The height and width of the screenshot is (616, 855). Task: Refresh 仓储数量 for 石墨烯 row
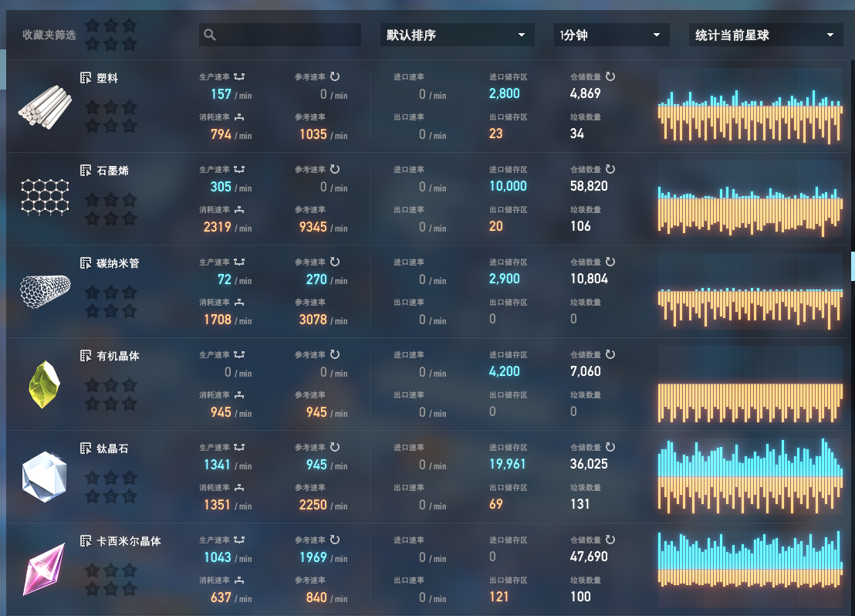pyautogui.click(x=610, y=169)
